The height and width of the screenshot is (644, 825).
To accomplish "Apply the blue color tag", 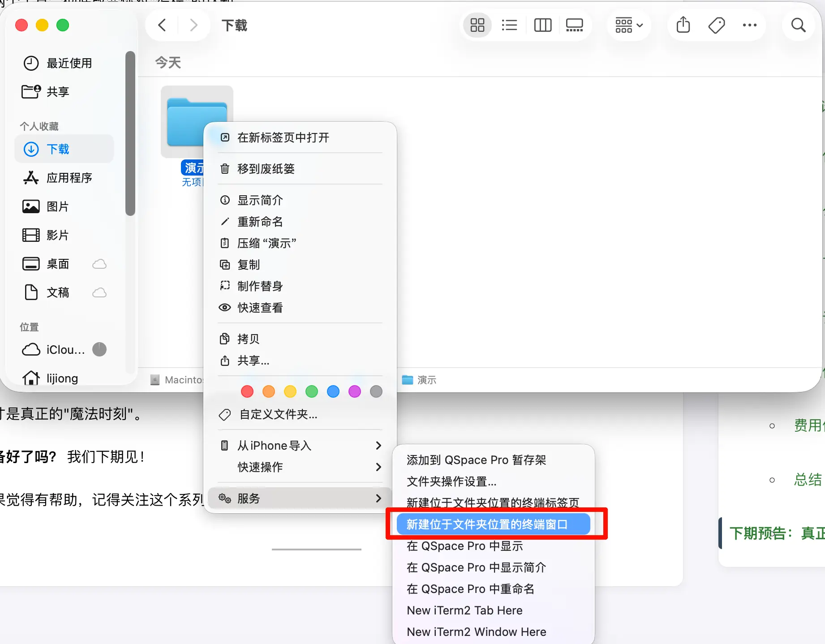I will pos(333,391).
